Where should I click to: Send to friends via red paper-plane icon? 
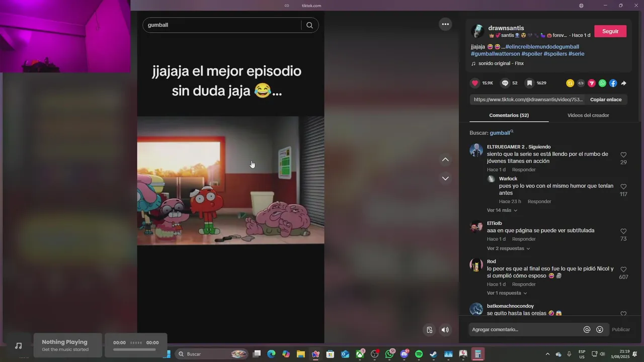coord(592,83)
